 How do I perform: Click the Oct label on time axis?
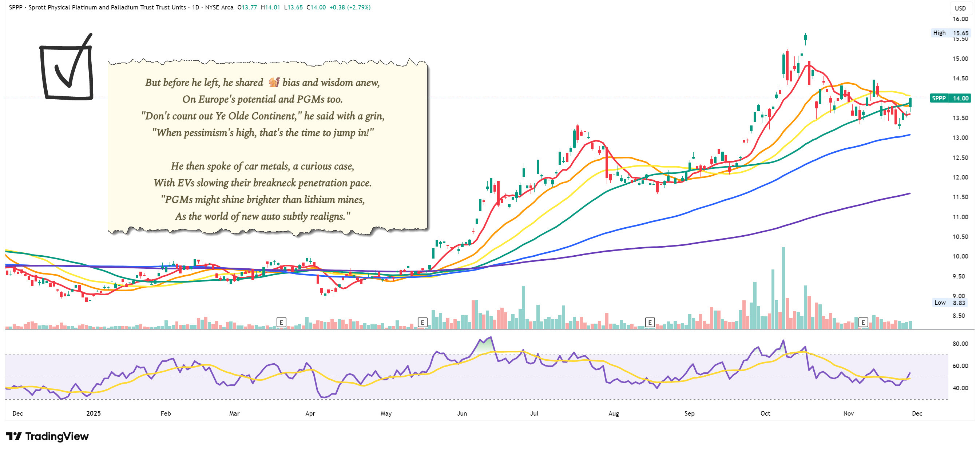click(x=765, y=413)
